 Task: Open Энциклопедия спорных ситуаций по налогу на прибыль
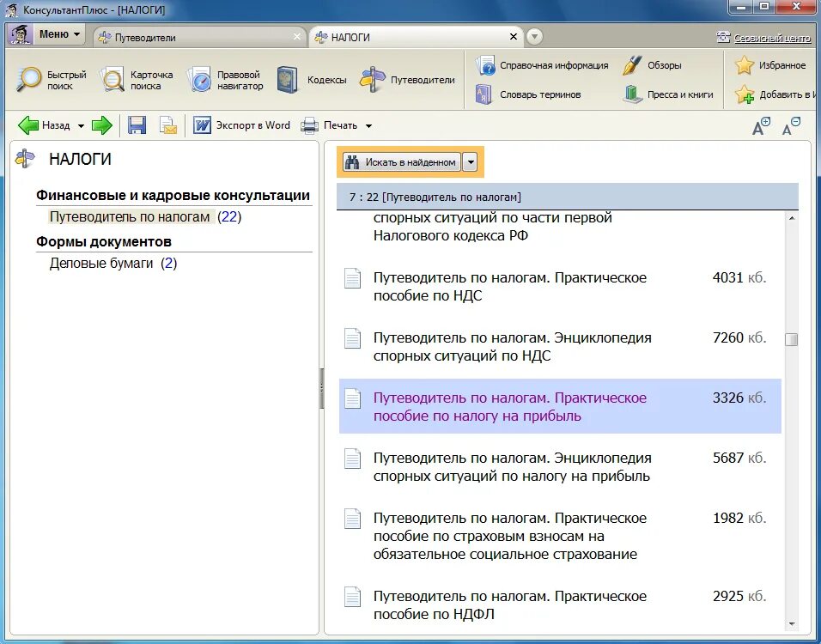(512, 467)
